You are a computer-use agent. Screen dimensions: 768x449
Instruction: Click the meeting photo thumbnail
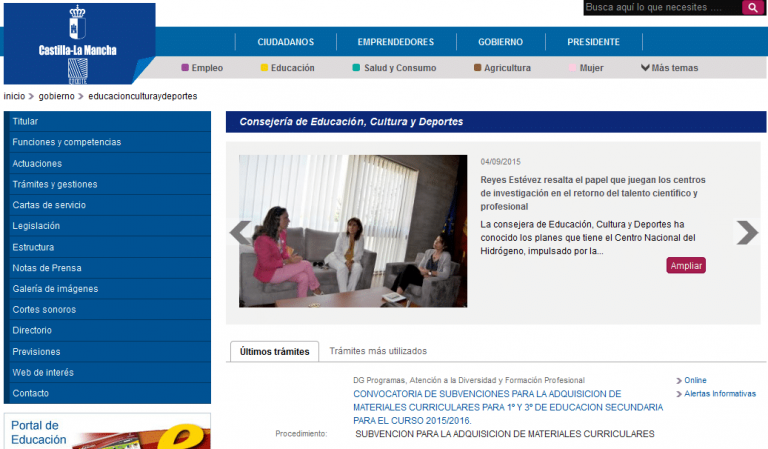[x=353, y=231]
